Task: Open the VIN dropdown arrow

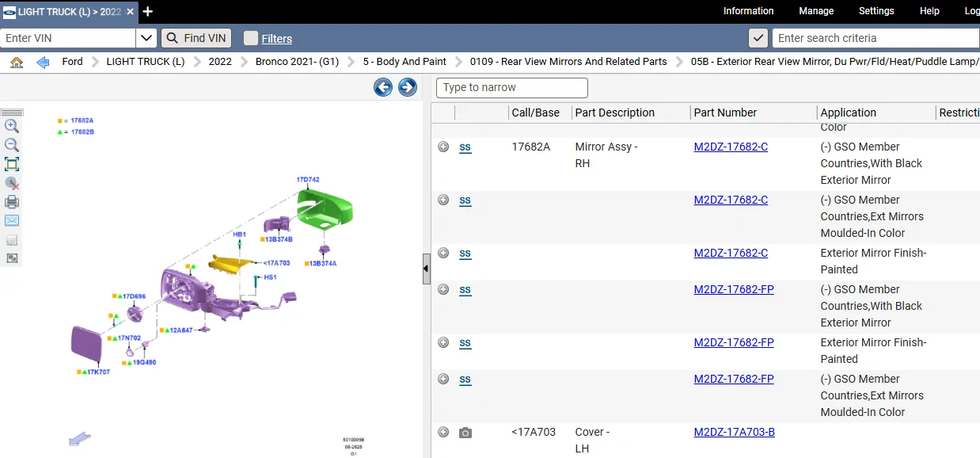Action: pyautogui.click(x=146, y=38)
